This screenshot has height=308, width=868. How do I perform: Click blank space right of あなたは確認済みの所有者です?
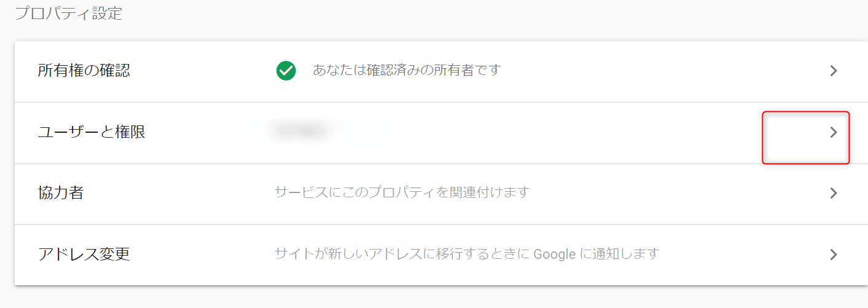pos(646,71)
